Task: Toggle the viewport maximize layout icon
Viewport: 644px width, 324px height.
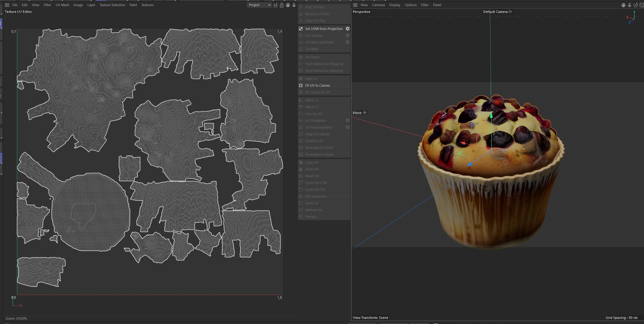Action: click(x=641, y=5)
